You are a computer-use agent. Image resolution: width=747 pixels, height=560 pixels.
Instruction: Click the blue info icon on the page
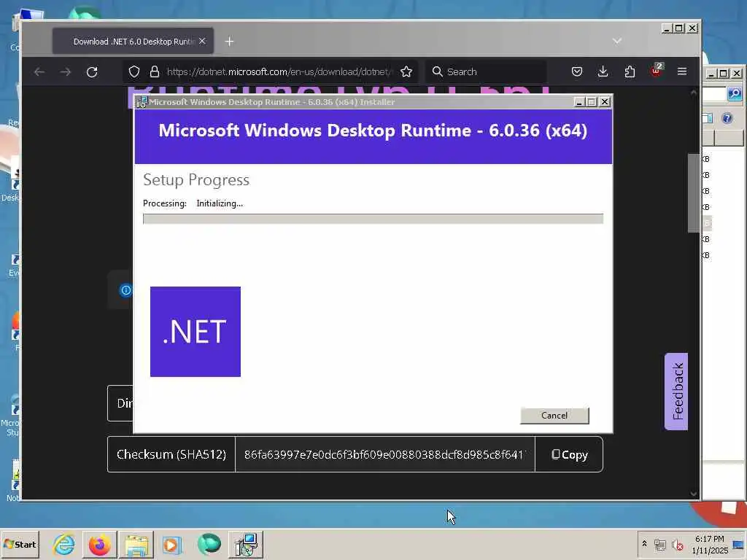coord(125,290)
